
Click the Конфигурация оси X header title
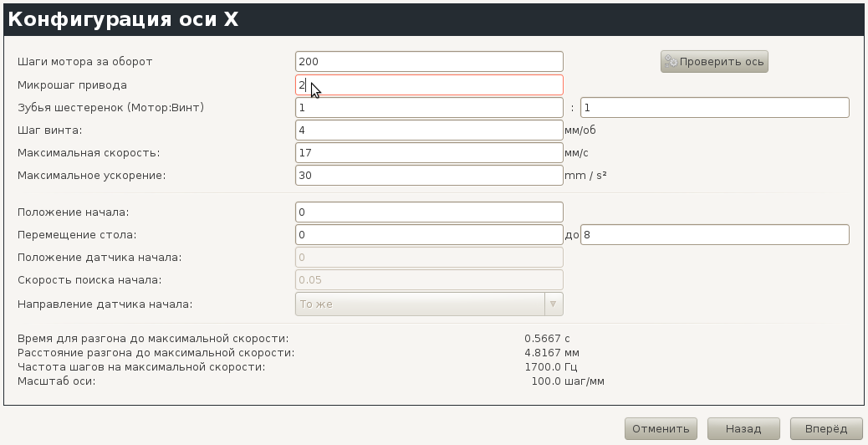[124, 19]
